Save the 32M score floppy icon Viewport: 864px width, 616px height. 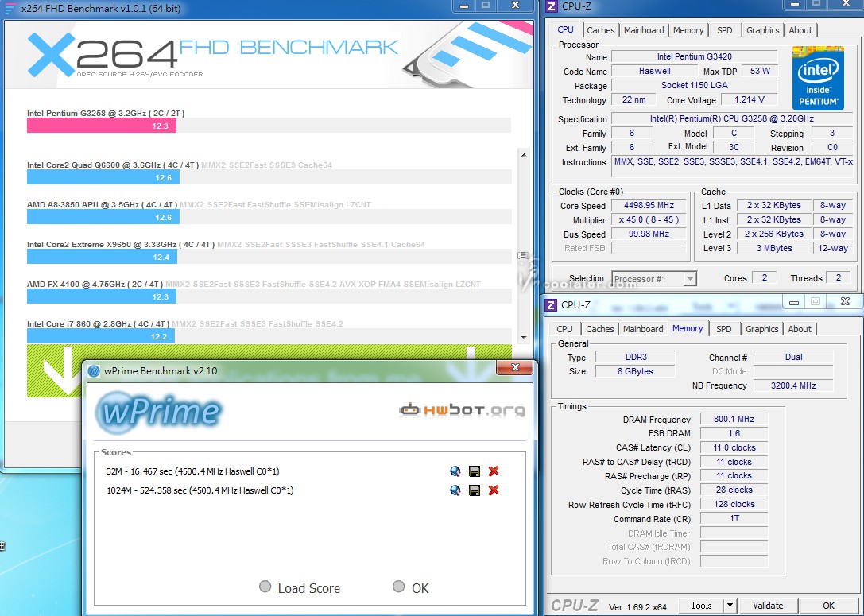474,471
